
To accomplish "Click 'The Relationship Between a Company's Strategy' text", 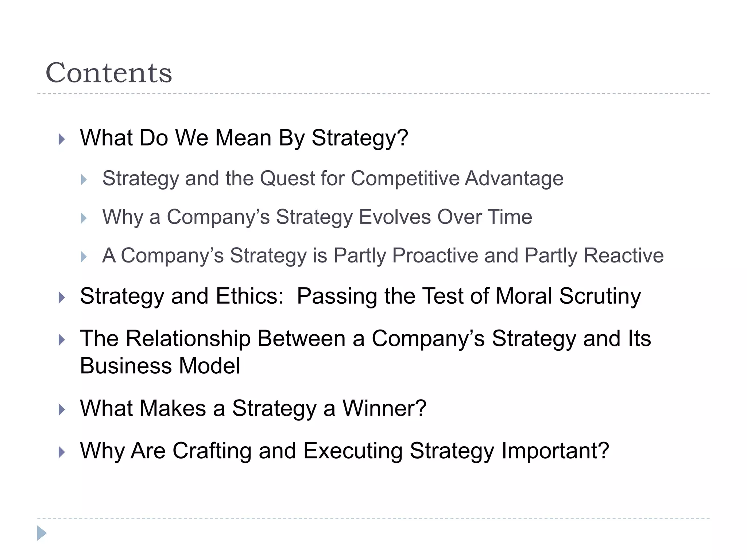I will pyautogui.click(x=365, y=338).
